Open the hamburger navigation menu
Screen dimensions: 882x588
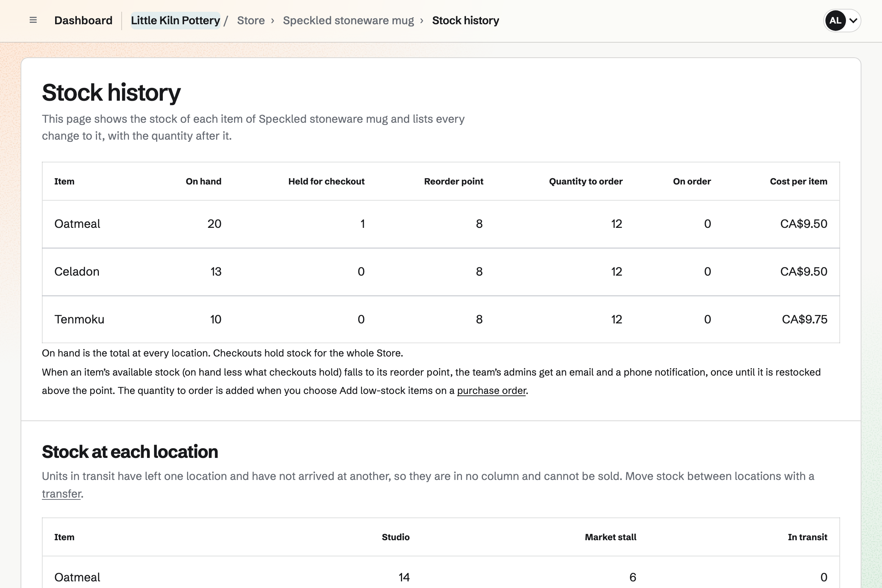[33, 20]
